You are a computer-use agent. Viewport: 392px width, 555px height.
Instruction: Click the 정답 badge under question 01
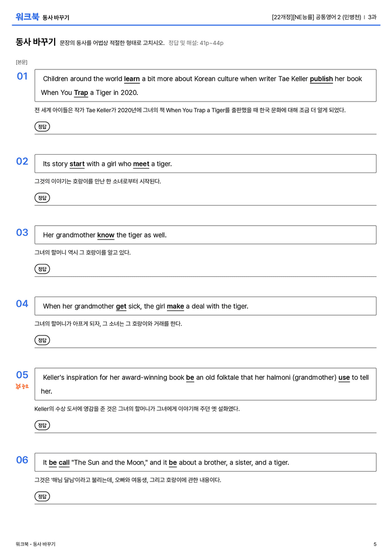click(x=42, y=126)
